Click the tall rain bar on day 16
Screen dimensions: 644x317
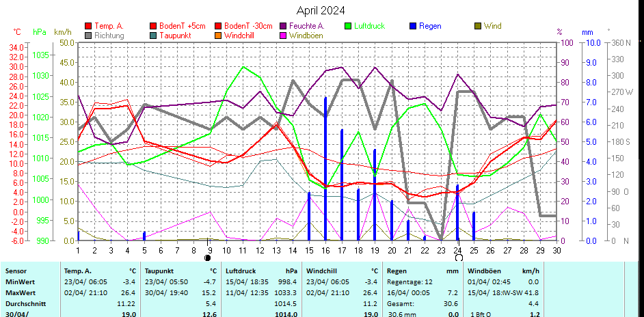tap(325, 169)
